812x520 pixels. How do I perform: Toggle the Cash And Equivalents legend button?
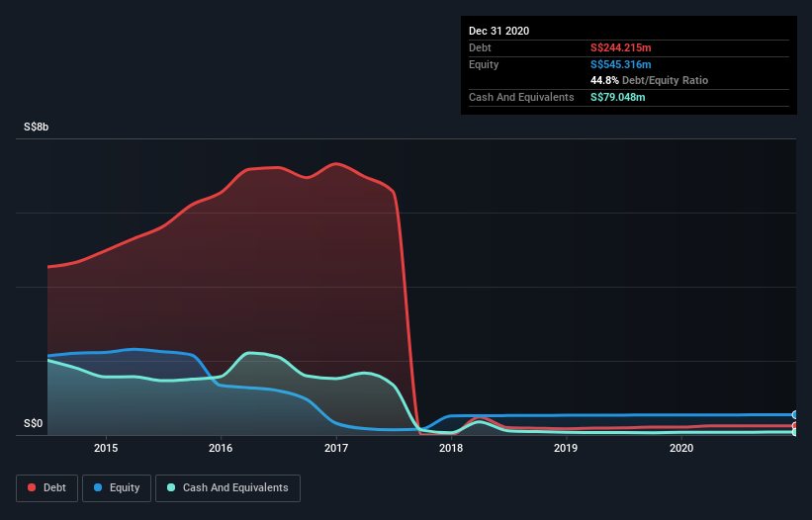click(x=227, y=488)
